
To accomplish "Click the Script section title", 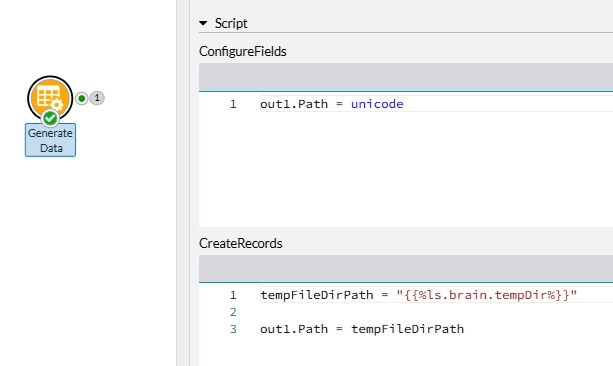I will [231, 23].
